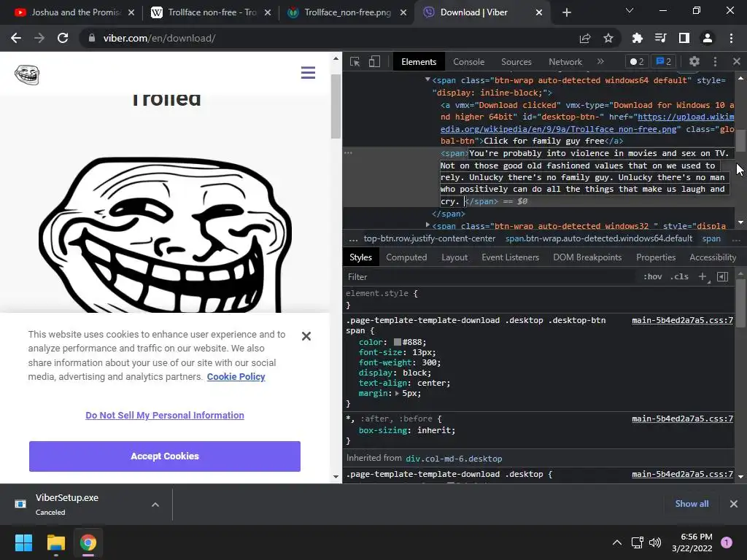Open the Cookie Policy link
Screen dimensions: 747x560
pos(236,377)
